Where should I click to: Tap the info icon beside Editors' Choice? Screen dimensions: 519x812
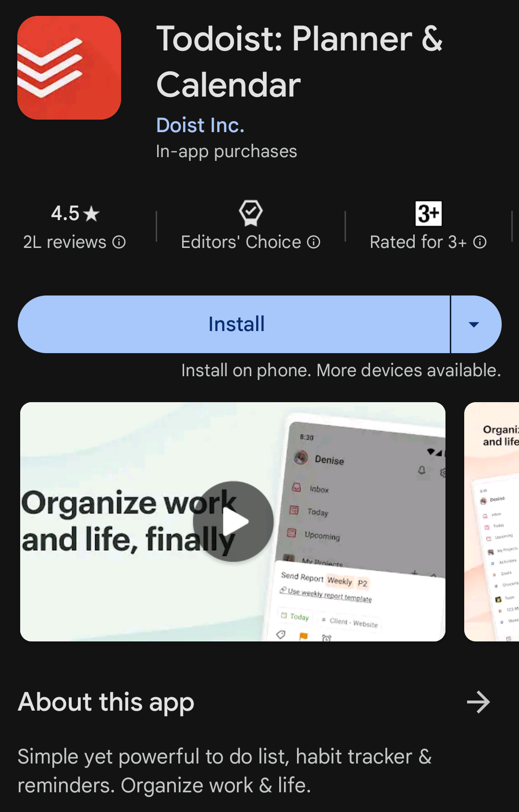(314, 242)
